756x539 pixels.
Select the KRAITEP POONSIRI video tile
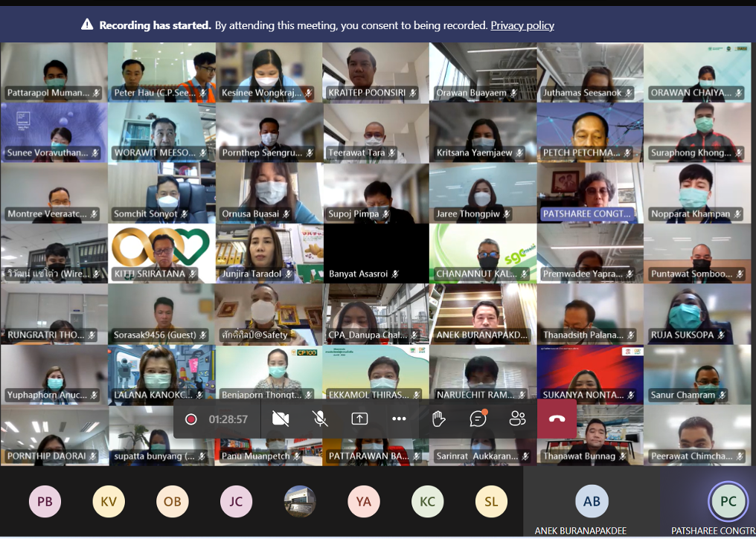(375, 72)
